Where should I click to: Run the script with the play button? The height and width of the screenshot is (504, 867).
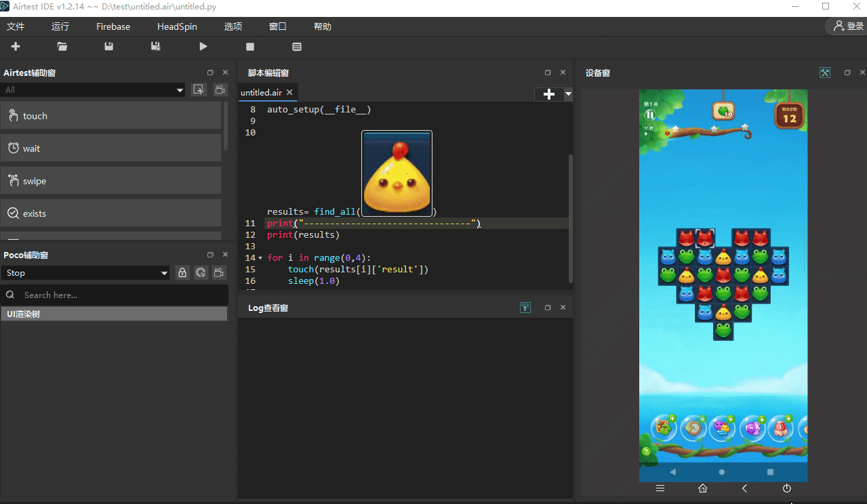[203, 47]
